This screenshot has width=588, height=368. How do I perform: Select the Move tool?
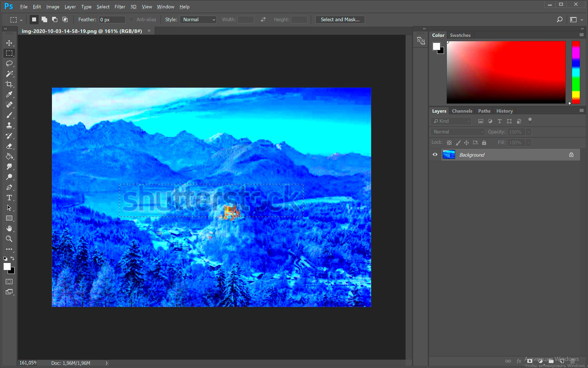tap(9, 43)
